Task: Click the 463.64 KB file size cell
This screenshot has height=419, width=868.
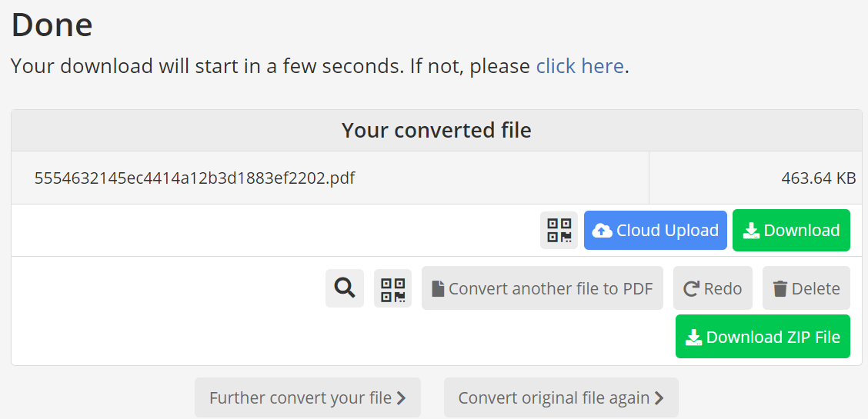Action: (x=818, y=178)
